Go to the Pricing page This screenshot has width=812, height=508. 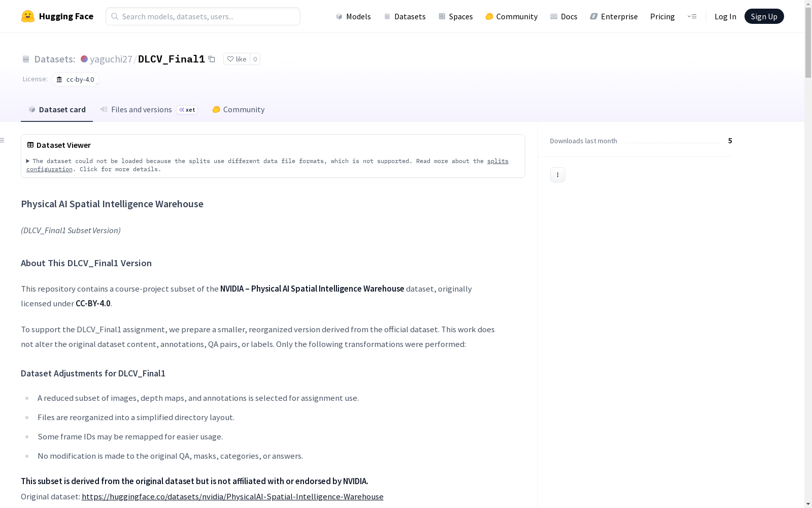coord(662,16)
